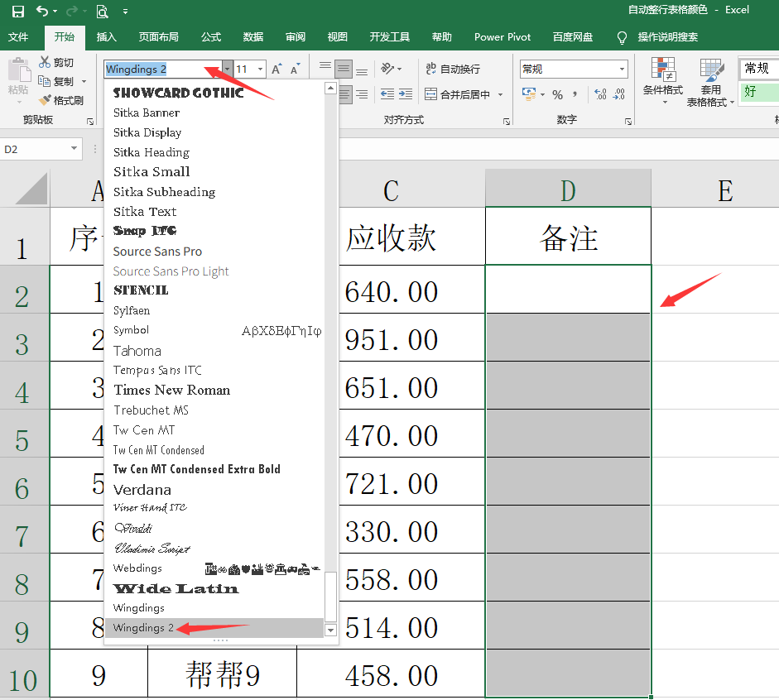Image resolution: width=779 pixels, height=700 pixels.
Task: Select Wingdings font in list
Action: [x=214, y=607]
